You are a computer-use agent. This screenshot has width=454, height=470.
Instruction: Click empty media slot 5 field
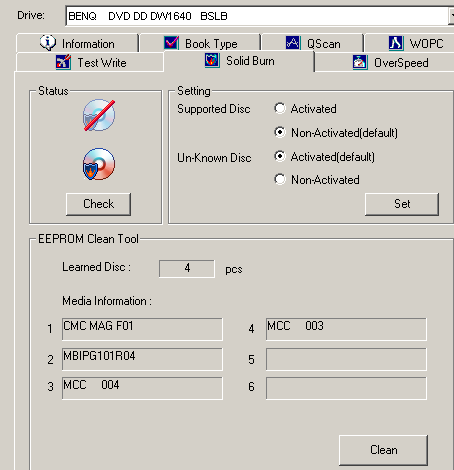[346, 359]
